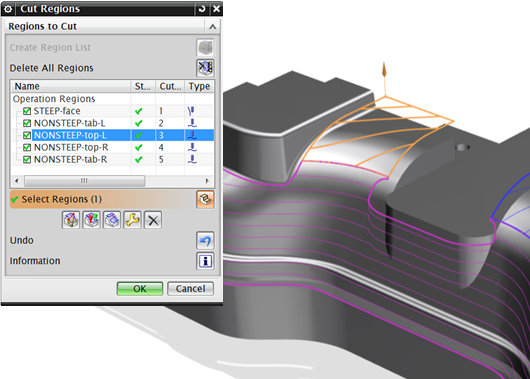Click the Create Region List icon
Viewport: 530px width, 379px height.
pos(205,47)
